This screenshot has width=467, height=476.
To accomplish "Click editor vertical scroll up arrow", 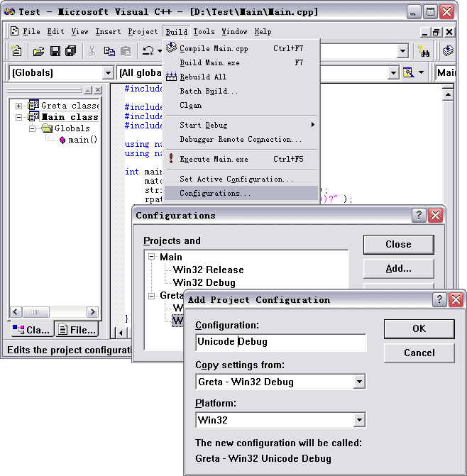I will [x=448, y=94].
